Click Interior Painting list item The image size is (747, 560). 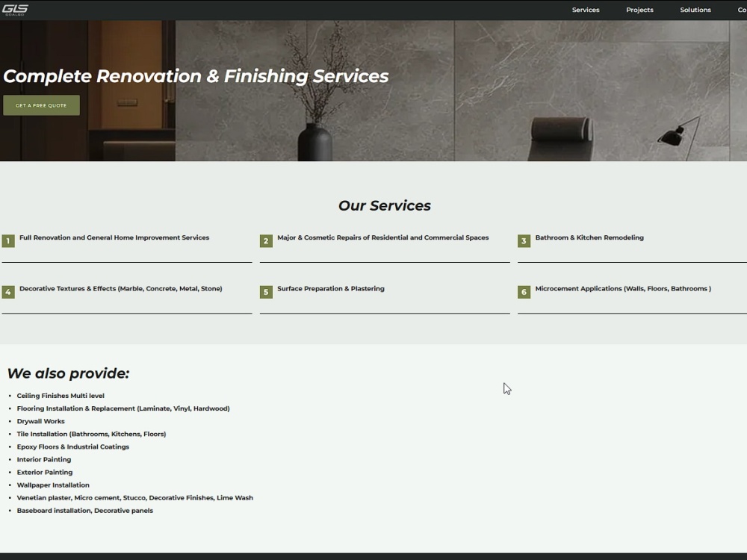(44, 459)
